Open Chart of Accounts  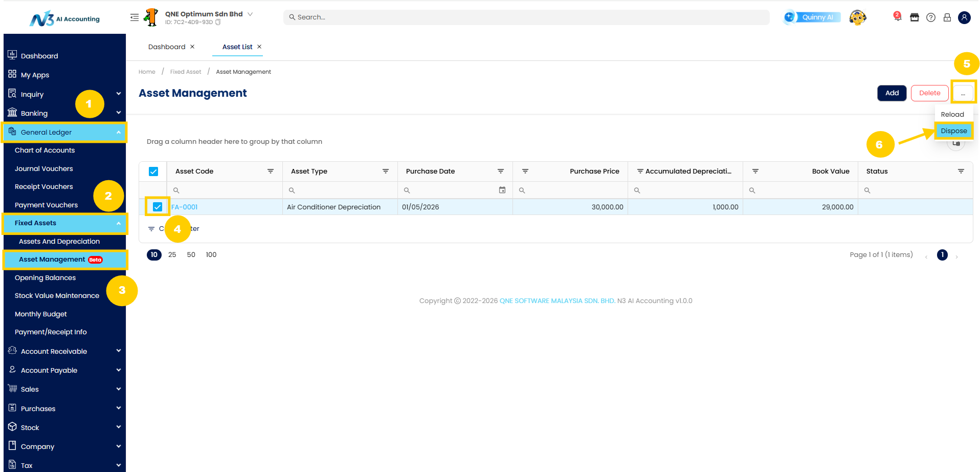pos(44,150)
